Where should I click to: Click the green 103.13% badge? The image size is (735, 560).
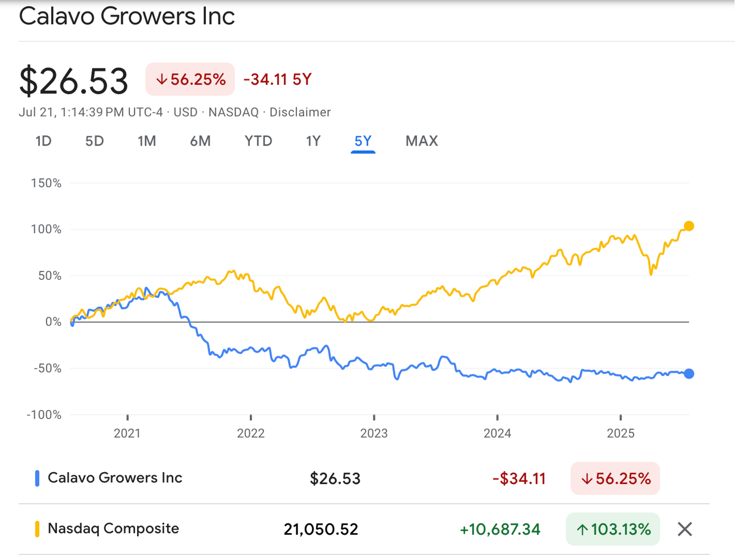click(613, 529)
